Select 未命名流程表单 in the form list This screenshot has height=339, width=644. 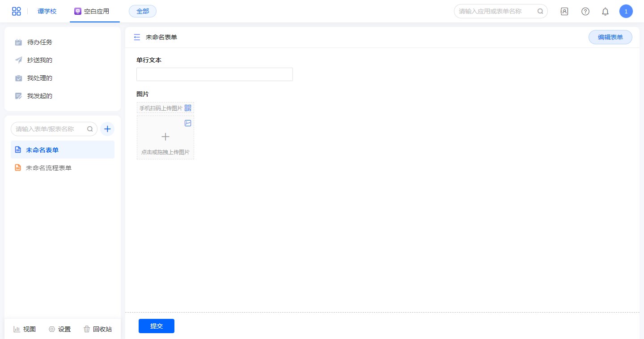pyautogui.click(x=48, y=168)
